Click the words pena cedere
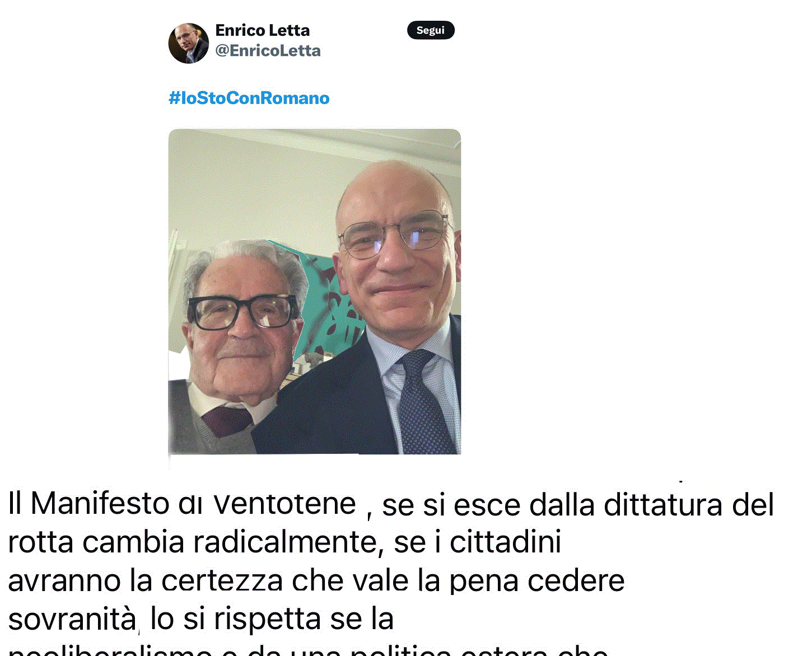 [x=537, y=580]
